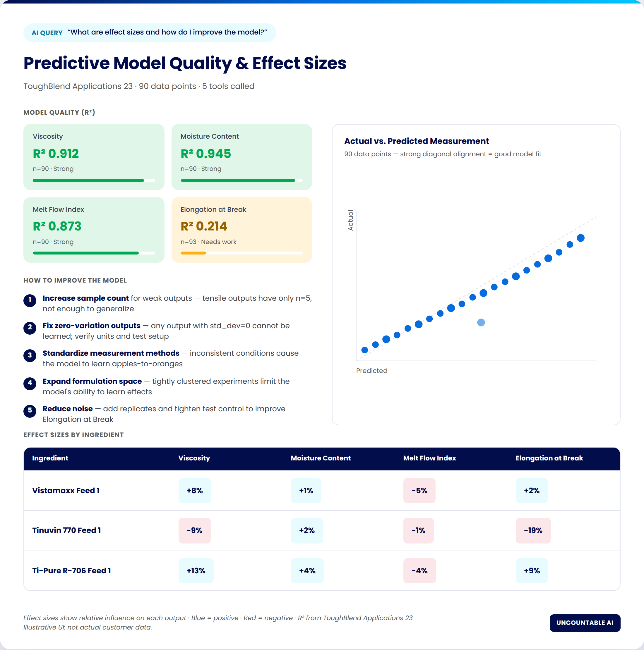
Task: Click the -19% Elongation at Break effect chip
Action: pyautogui.click(x=533, y=531)
